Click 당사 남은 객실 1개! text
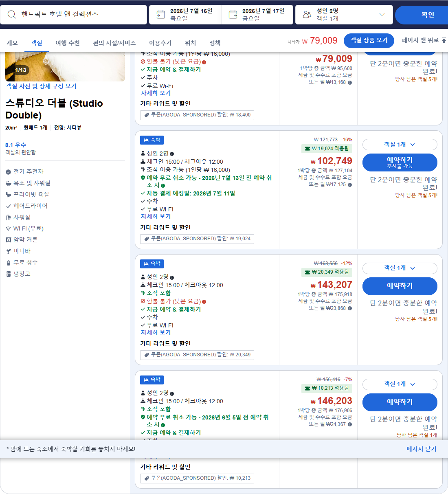This screenshot has width=448, height=494. [x=417, y=435]
